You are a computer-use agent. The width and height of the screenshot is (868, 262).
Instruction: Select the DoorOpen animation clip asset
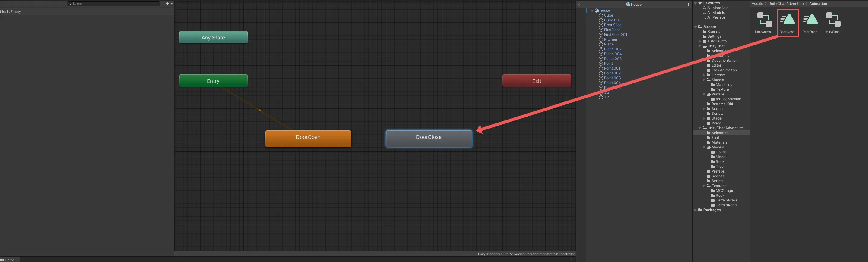pyautogui.click(x=810, y=20)
